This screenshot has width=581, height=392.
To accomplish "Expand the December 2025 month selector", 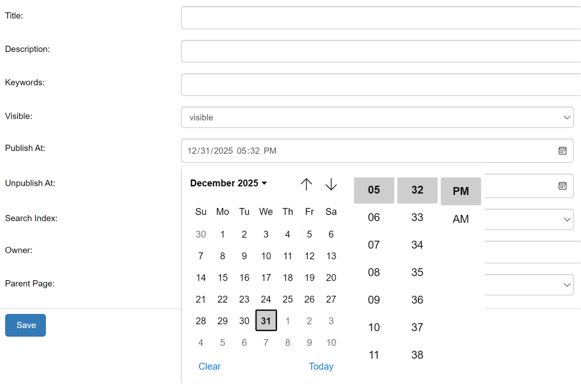I will [x=228, y=183].
